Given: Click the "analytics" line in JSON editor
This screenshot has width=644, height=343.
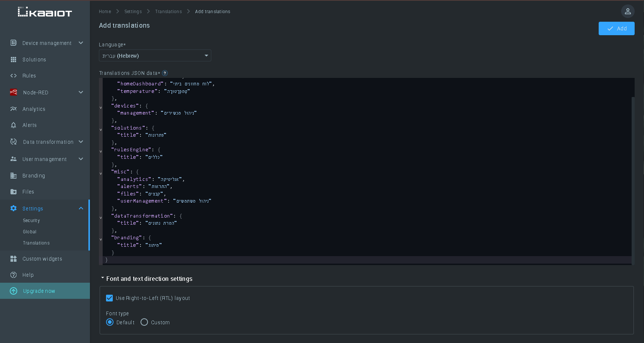Looking at the screenshot, I should click(151, 179).
